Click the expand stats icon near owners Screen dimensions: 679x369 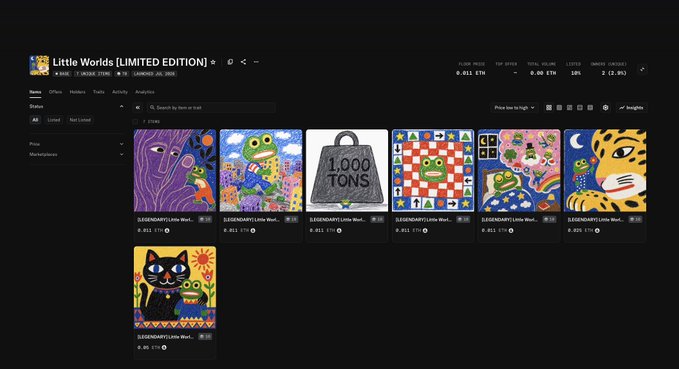click(642, 69)
